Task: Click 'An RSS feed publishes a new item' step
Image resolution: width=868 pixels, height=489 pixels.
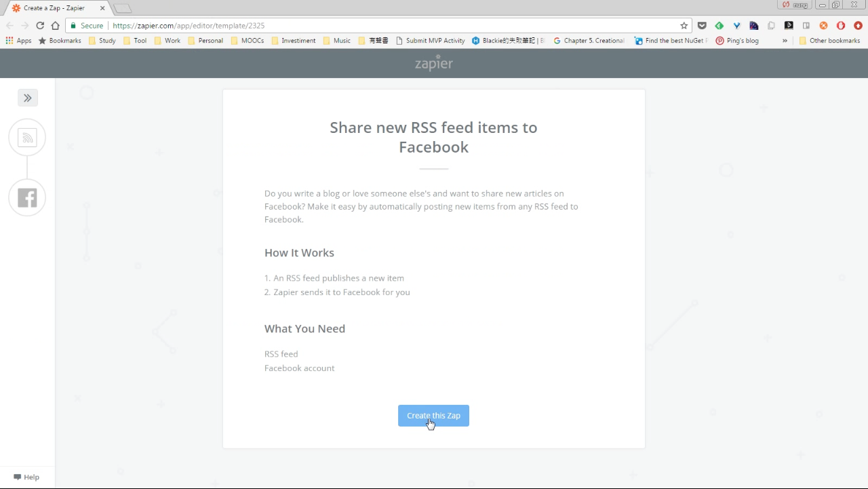Action: pyautogui.click(x=338, y=278)
